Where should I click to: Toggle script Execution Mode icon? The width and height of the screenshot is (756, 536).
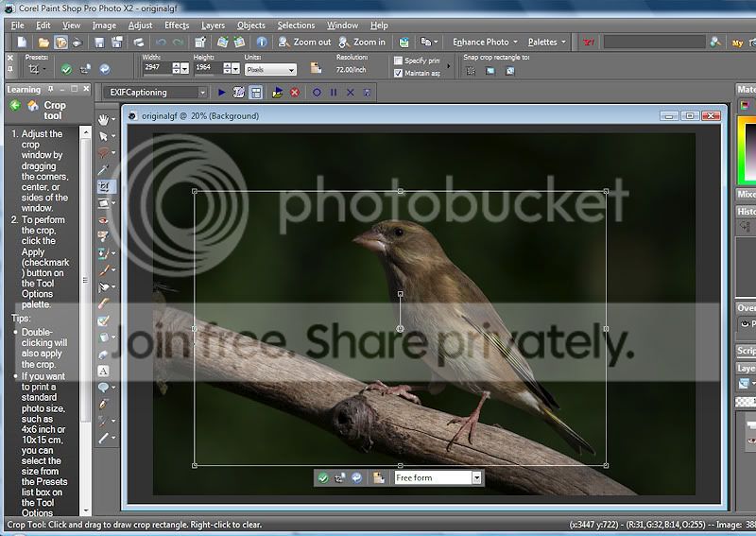(256, 93)
